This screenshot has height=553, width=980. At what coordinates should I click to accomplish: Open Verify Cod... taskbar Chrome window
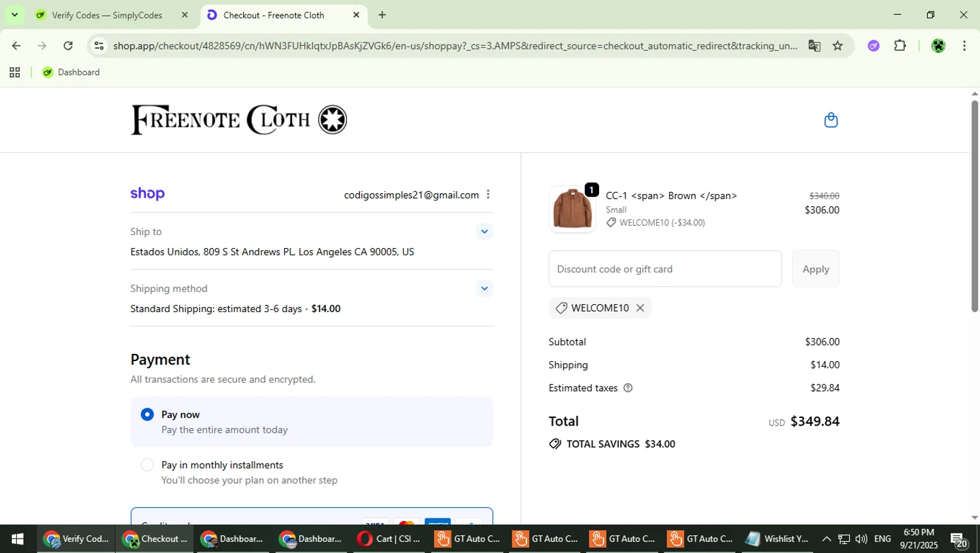click(x=76, y=539)
